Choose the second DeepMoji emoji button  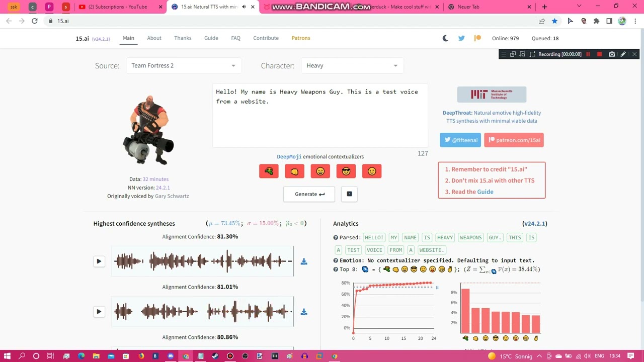tap(294, 171)
